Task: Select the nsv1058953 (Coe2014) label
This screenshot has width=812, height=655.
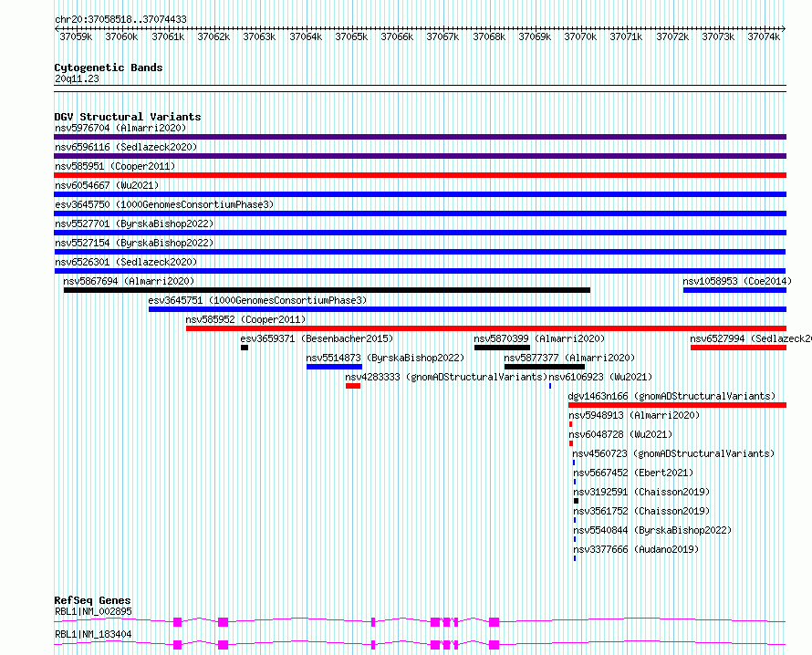Action: [x=737, y=281]
